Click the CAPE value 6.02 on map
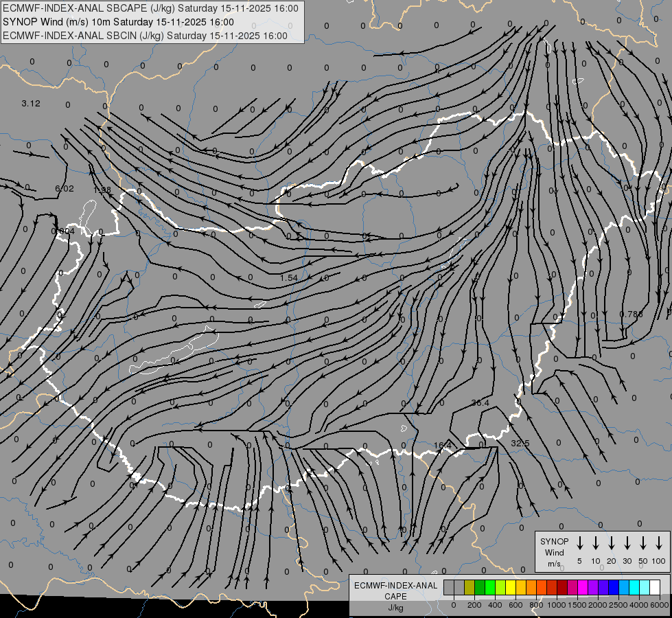The height and width of the screenshot is (618, 672). pos(65,188)
